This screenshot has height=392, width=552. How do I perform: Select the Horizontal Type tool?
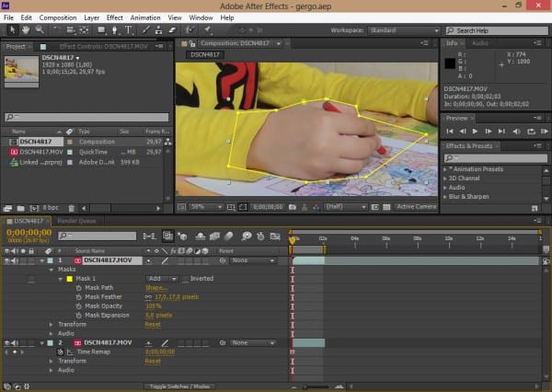pyautogui.click(x=130, y=30)
